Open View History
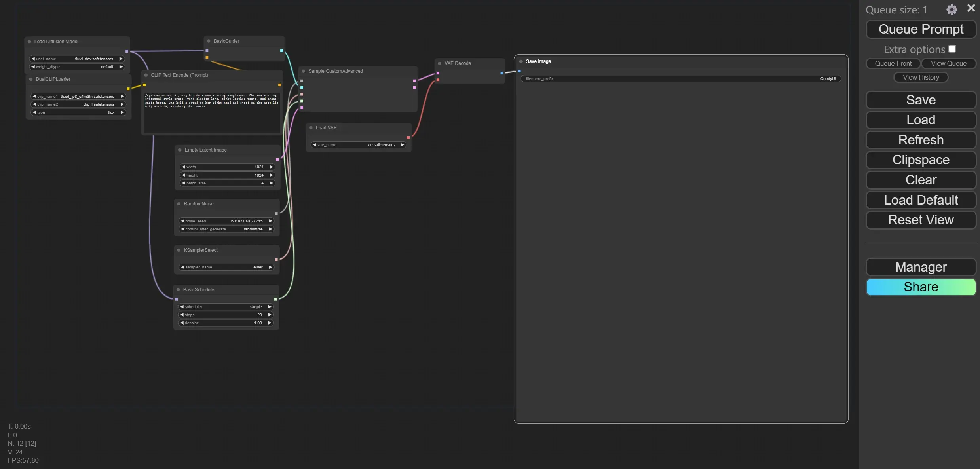Screen dimensions: 980x469 [921, 78]
